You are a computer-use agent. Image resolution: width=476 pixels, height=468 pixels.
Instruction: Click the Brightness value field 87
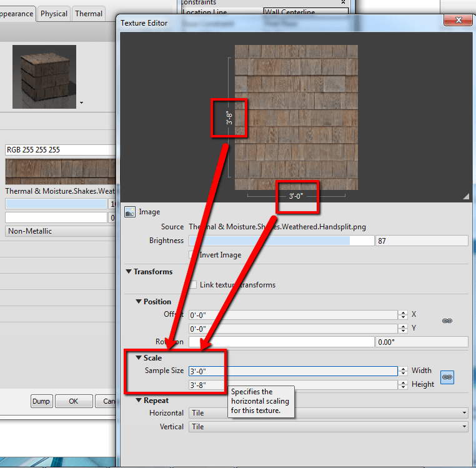point(422,241)
